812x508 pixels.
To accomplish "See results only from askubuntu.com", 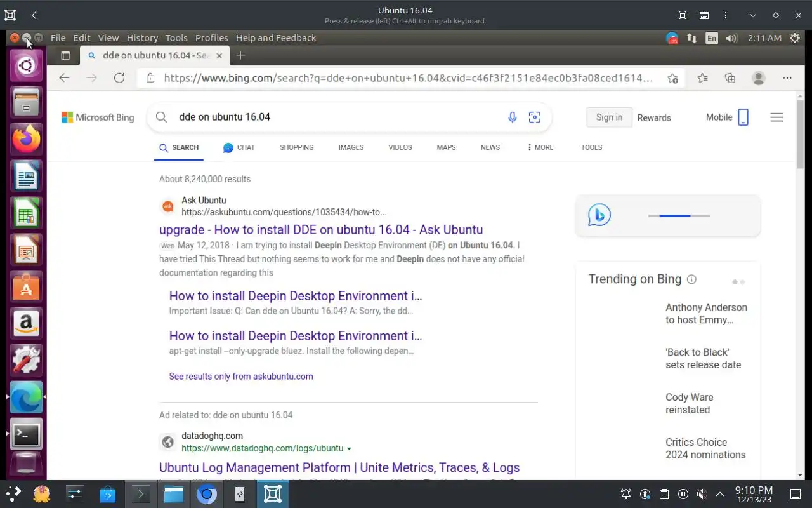I will 241,377.
